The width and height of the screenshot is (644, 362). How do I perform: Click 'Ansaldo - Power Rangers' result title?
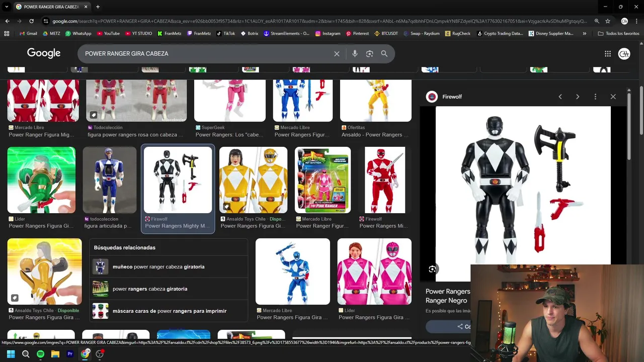point(375,135)
